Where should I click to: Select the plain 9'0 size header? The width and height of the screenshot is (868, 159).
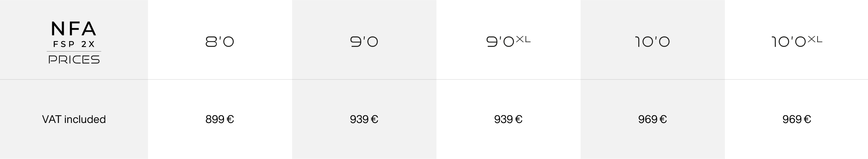pos(364,41)
